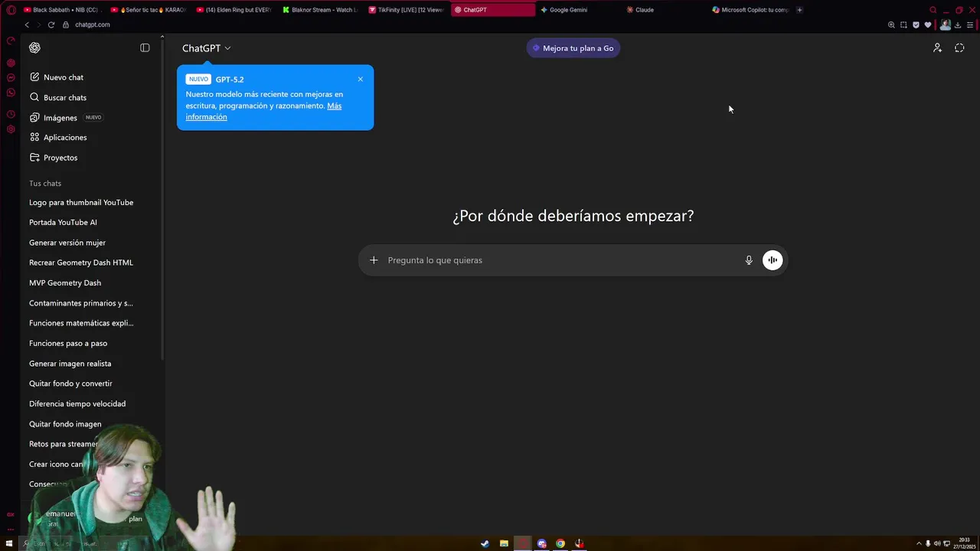This screenshot has width=980, height=551.
Task: Click the zoom magnifier in address bar
Action: 891,24
